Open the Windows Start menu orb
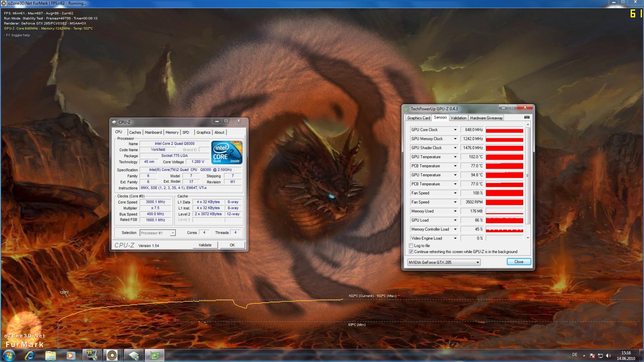Image resolution: width=644 pixels, height=362 pixels. point(9,355)
